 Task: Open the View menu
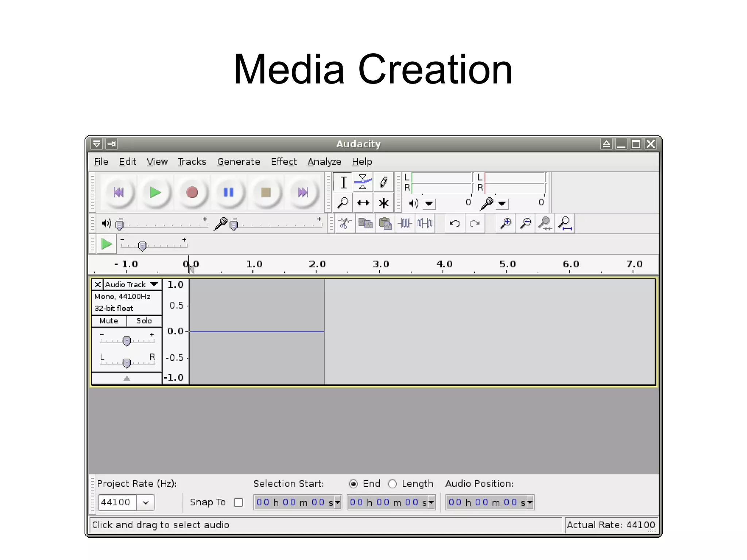(x=157, y=162)
